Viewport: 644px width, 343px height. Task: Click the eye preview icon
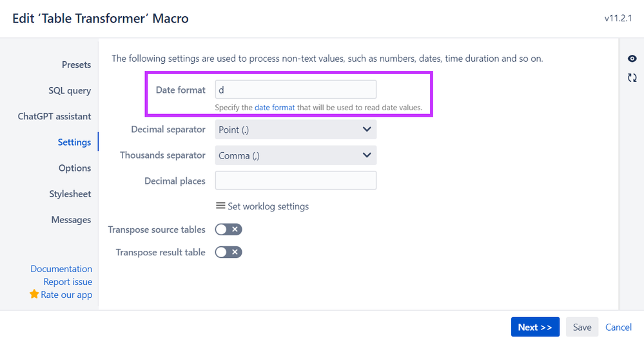pos(632,59)
